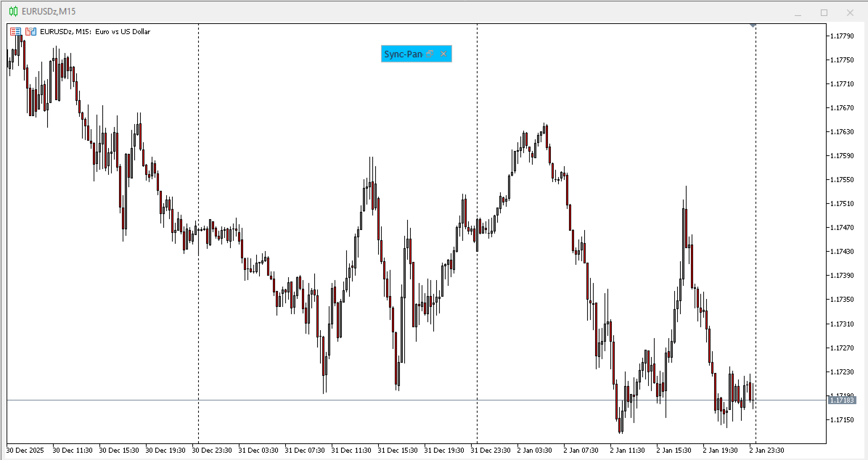Toggle the One Click Trading panel icon
Image resolution: width=868 pixels, height=460 pixels.
click(x=15, y=32)
